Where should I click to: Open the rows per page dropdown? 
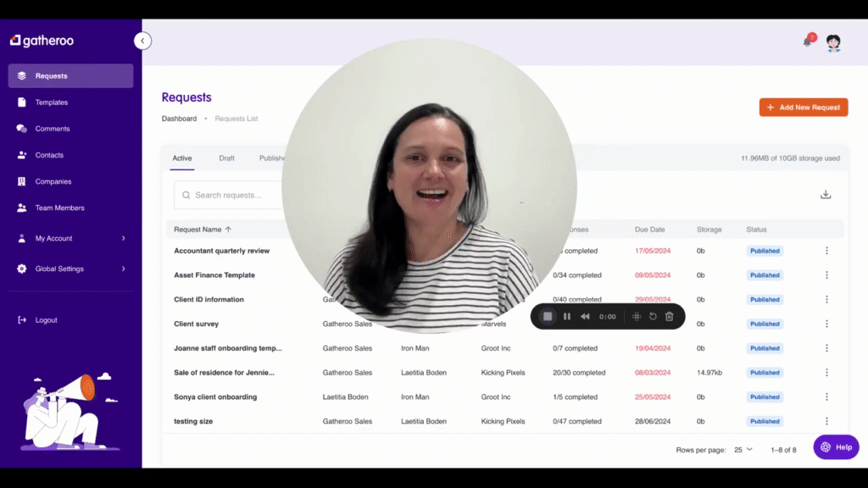point(743,450)
